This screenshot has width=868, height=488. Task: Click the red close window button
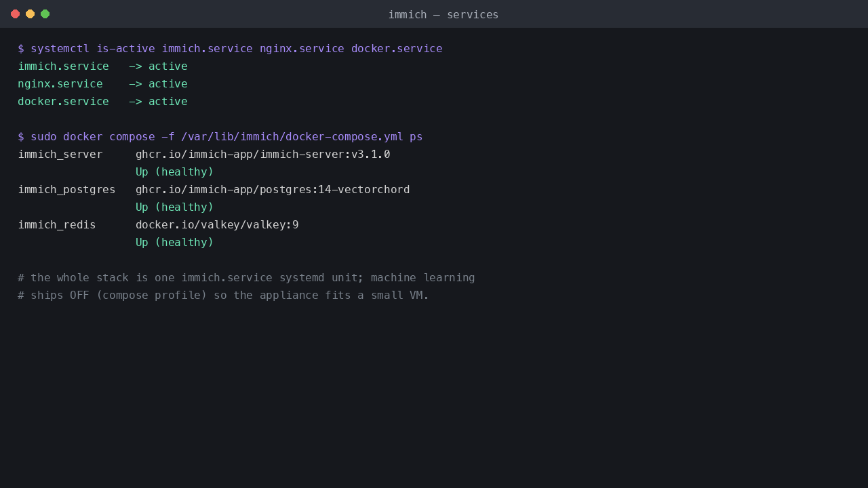point(15,14)
